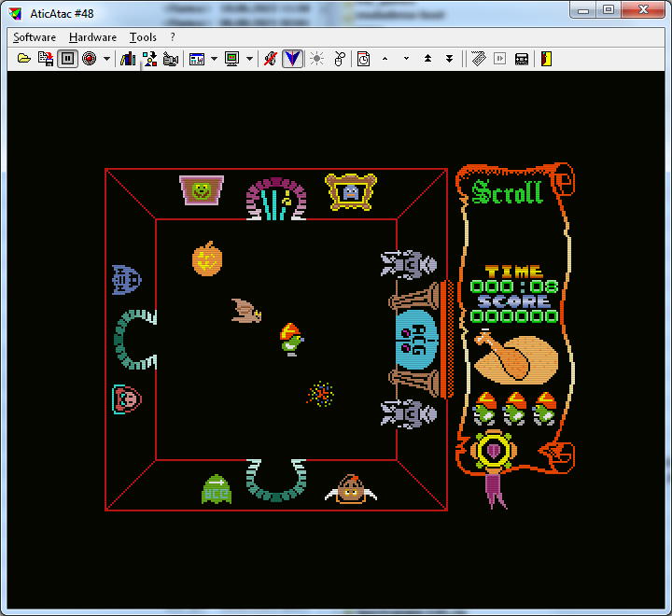The image size is (672, 616).
Task: Click the double down arrow button
Action: point(449,59)
